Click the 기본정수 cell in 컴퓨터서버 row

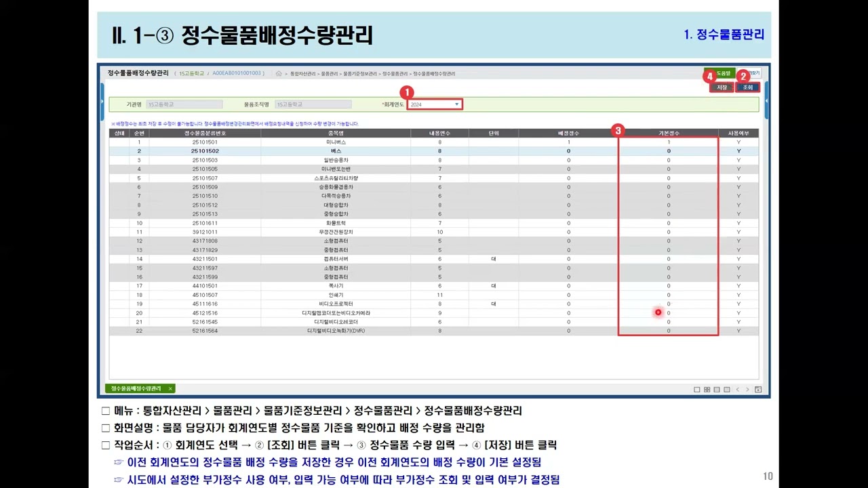point(668,259)
